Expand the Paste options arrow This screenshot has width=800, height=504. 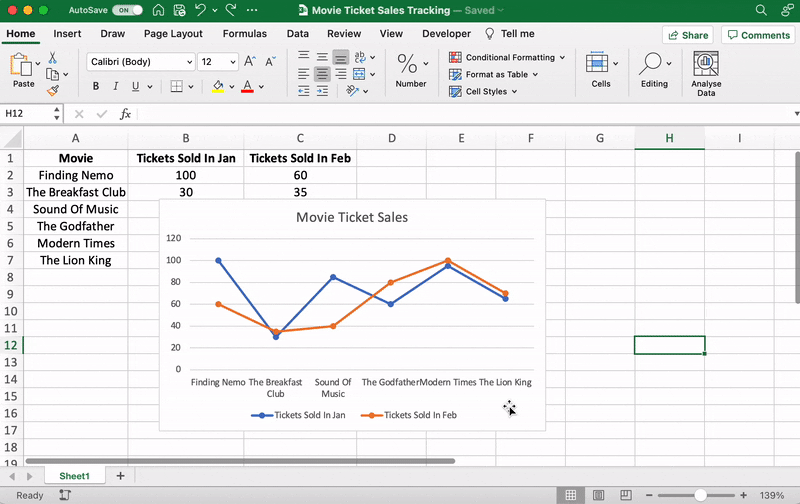tap(38, 63)
